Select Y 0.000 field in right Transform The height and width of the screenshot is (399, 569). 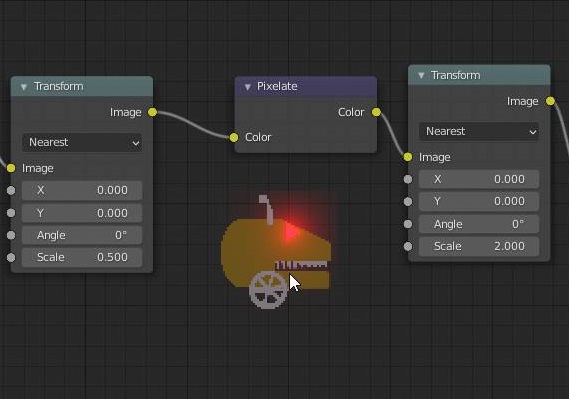pyautogui.click(x=479, y=202)
